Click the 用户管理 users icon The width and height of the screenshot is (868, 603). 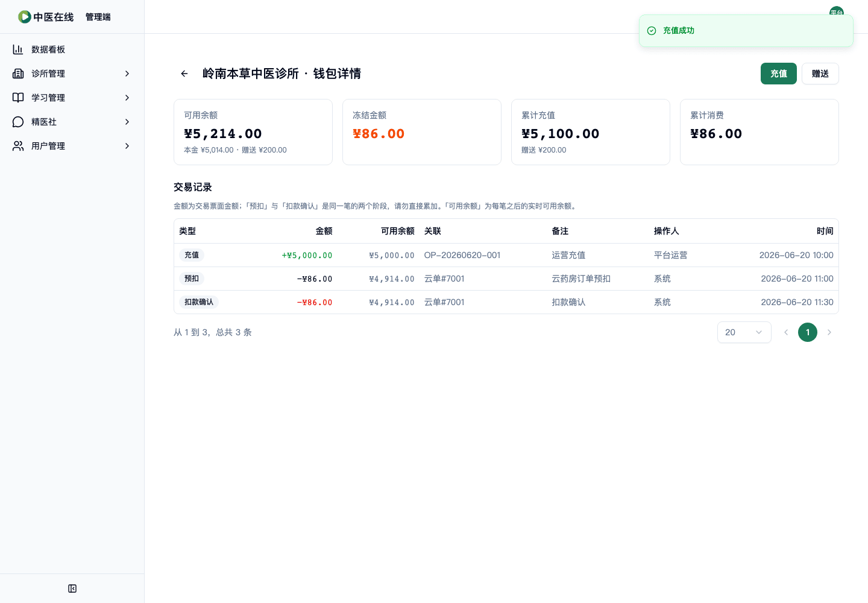click(18, 146)
